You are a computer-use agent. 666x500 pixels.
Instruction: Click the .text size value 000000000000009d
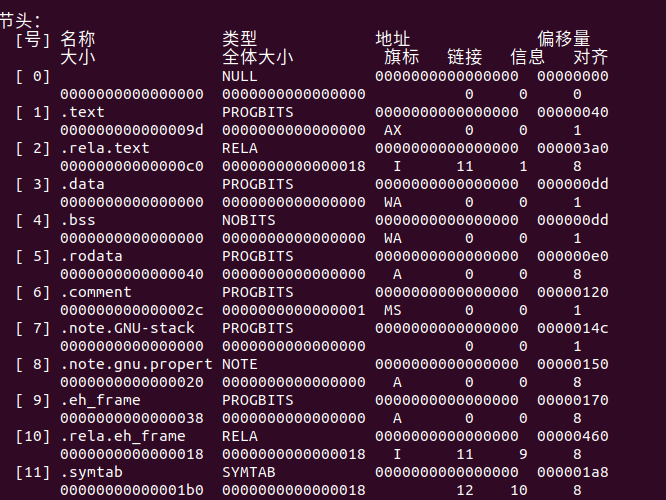[132, 130]
